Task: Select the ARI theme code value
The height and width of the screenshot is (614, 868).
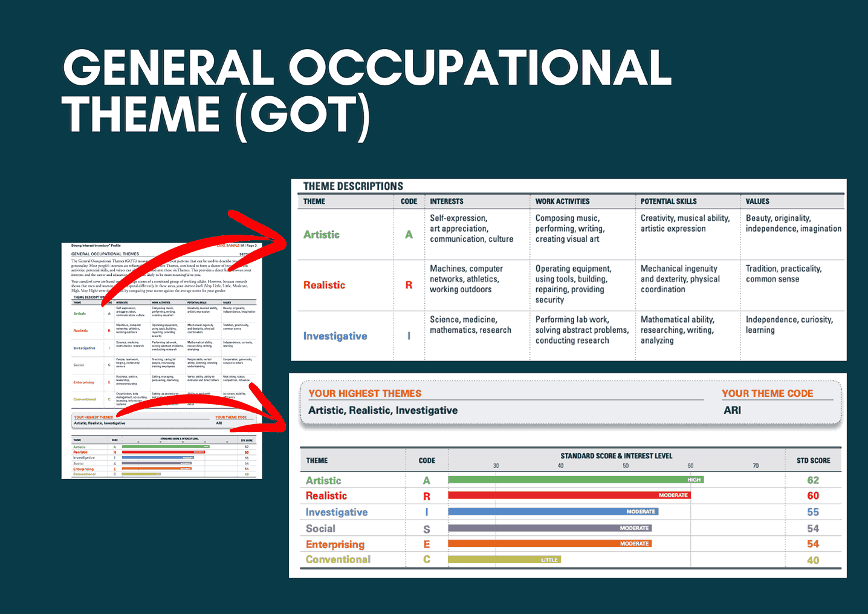Action: pyautogui.click(x=732, y=410)
